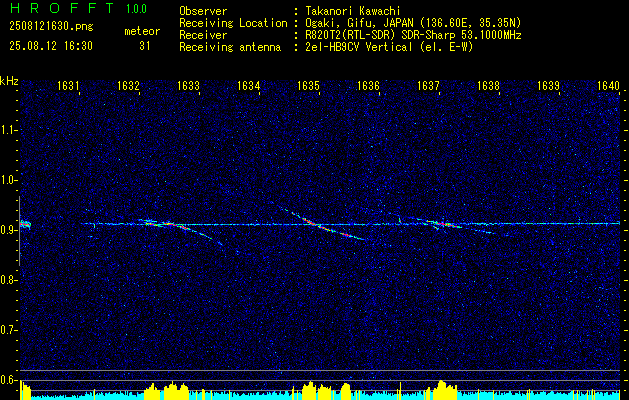Click time marker 1635
The height and width of the screenshot is (400, 629).
[308, 85]
